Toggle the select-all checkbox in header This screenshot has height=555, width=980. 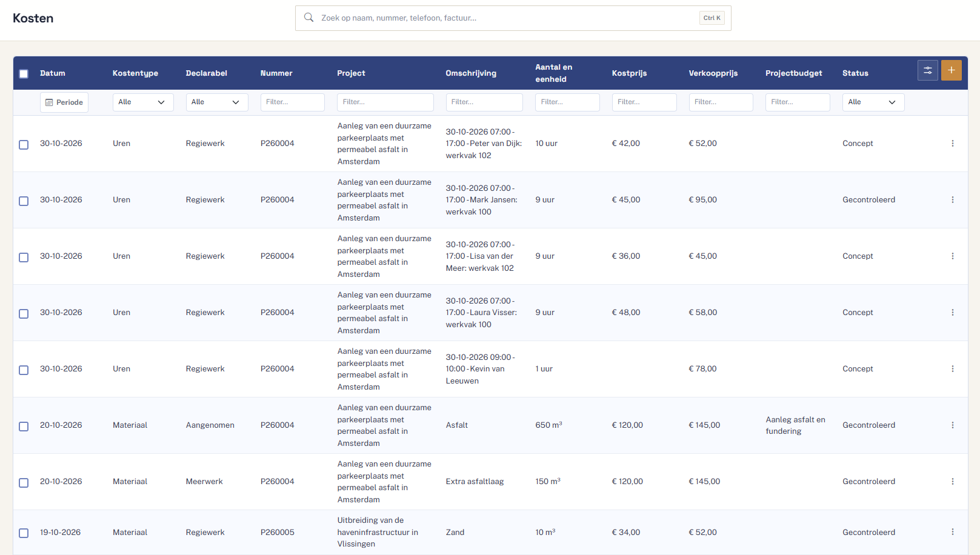click(24, 74)
